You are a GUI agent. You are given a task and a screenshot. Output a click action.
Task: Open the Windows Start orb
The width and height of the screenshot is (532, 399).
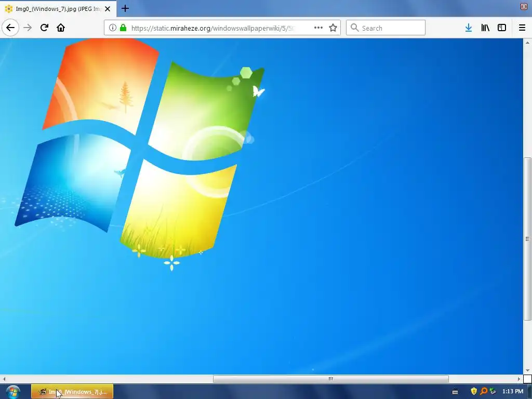13,392
